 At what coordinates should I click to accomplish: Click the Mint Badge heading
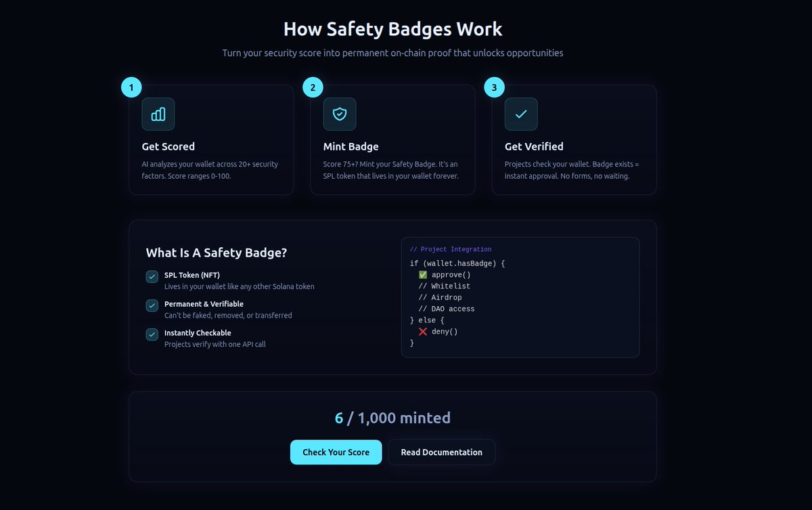pyautogui.click(x=351, y=146)
